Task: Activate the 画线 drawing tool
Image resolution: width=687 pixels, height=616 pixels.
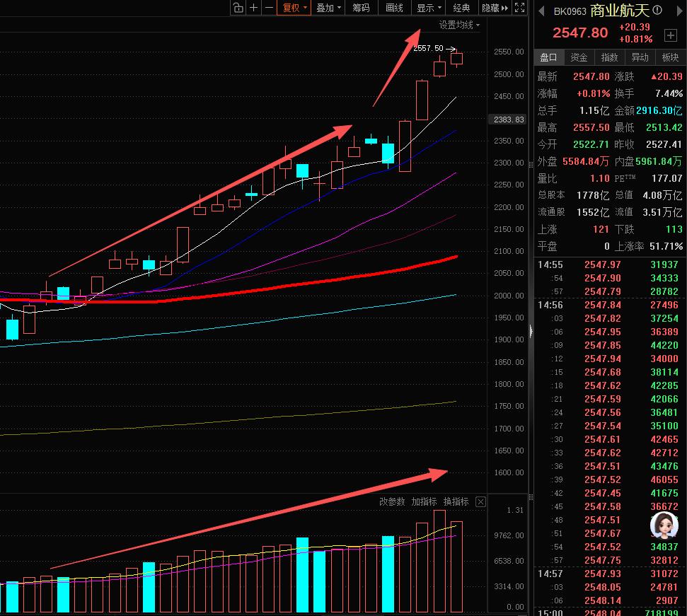Action: point(394,8)
